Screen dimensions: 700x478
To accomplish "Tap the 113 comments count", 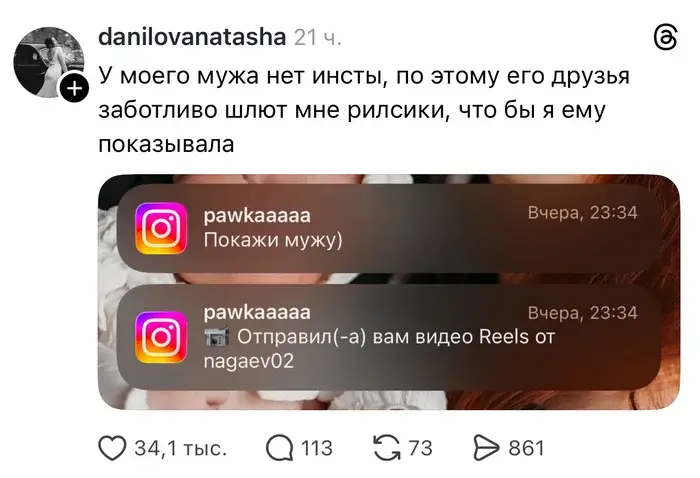I will pos(317,448).
